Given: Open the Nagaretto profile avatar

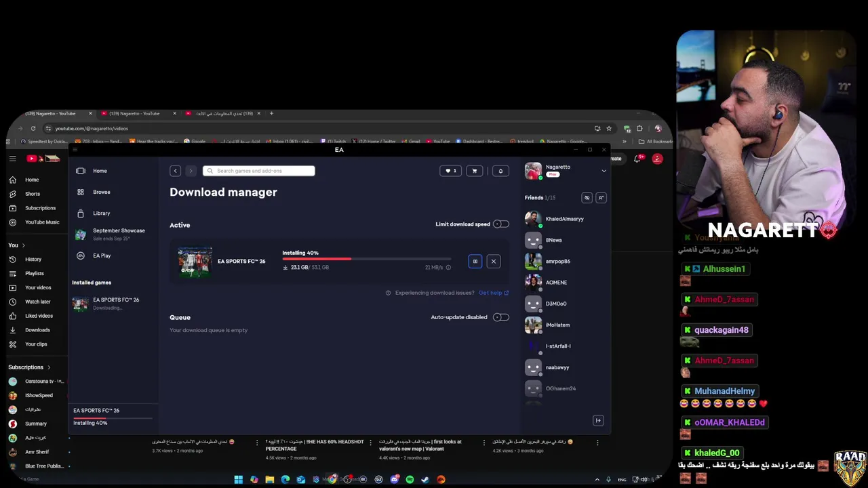Looking at the screenshot, I should pyautogui.click(x=533, y=171).
